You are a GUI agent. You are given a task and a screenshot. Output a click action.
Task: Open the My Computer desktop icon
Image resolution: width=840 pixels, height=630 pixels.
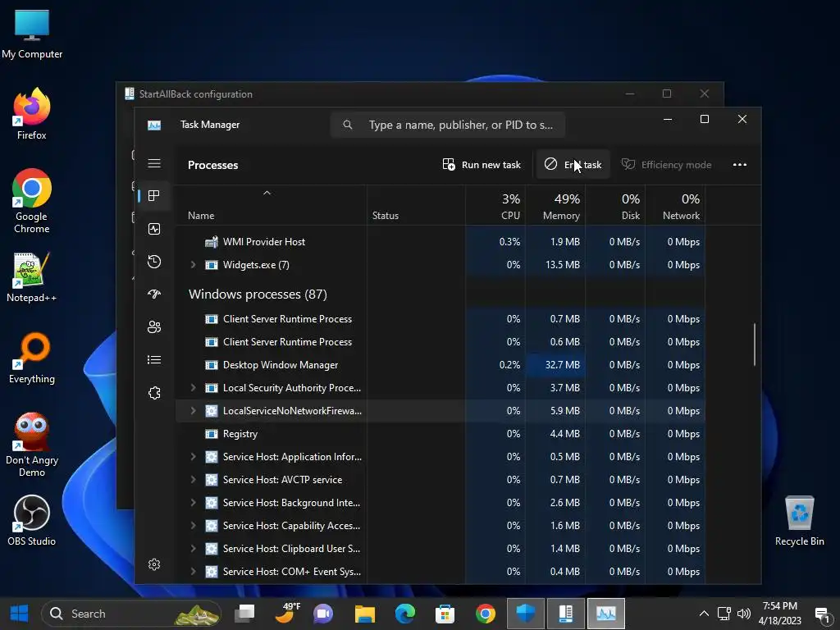pyautogui.click(x=32, y=34)
